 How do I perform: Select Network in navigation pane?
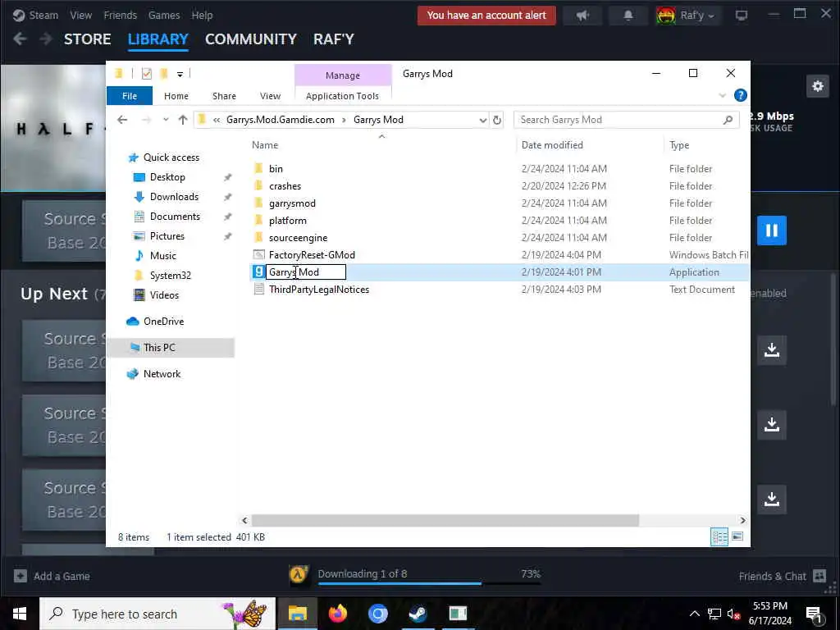point(162,374)
